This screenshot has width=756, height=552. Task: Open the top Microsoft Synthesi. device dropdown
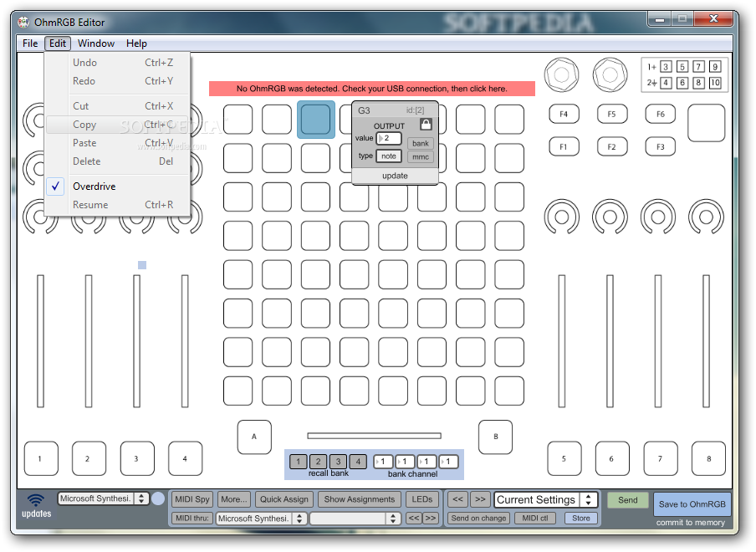click(x=103, y=498)
